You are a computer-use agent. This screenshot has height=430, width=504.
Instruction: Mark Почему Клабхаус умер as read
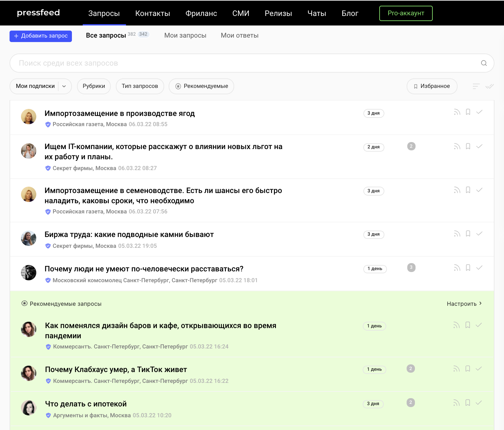479,369
